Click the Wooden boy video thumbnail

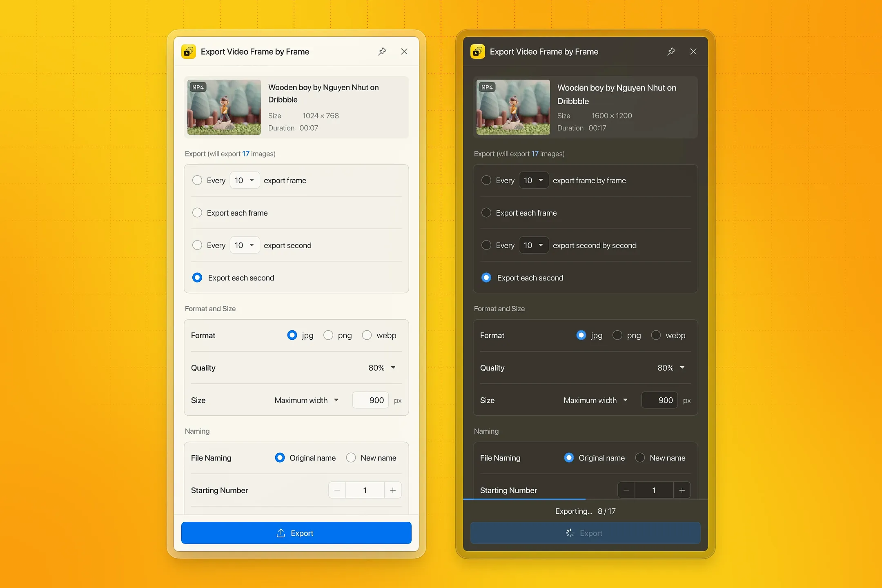pyautogui.click(x=224, y=107)
